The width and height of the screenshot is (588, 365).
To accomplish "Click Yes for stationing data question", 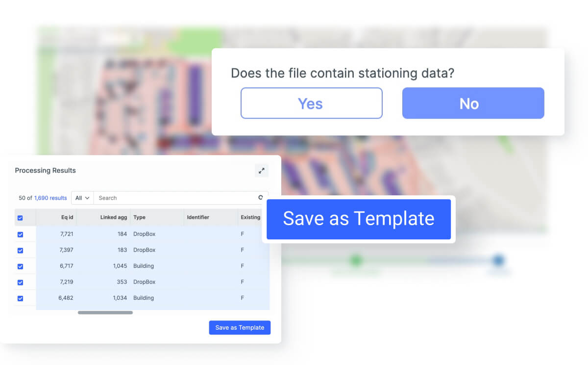I will click(x=311, y=103).
